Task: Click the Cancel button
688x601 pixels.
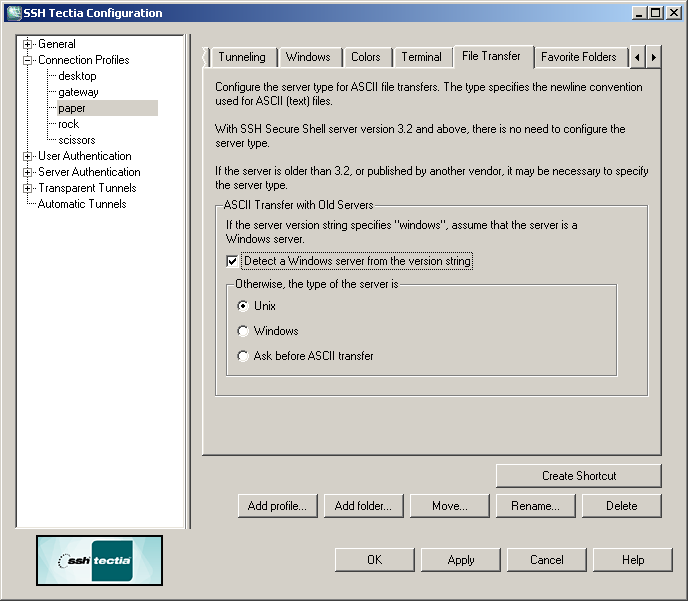Action: point(546,560)
